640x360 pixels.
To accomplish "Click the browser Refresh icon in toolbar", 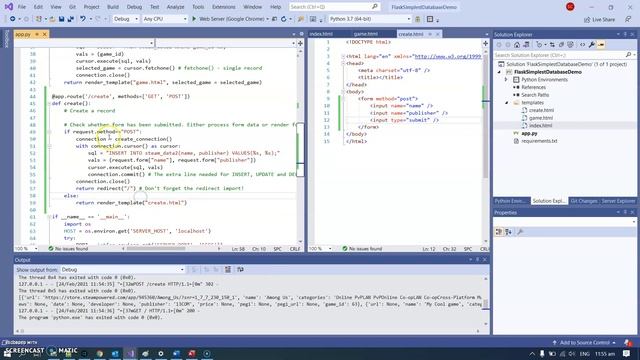I will point(283,19).
